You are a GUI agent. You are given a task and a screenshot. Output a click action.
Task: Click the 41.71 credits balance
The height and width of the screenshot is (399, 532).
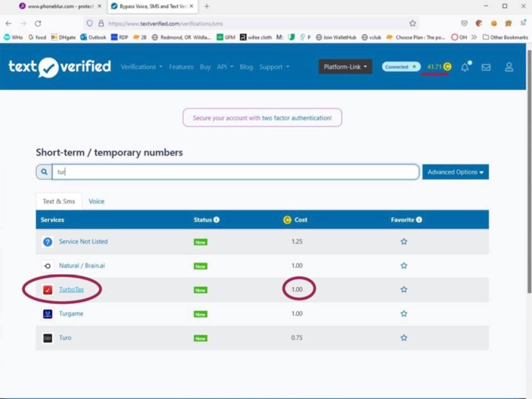(x=434, y=66)
